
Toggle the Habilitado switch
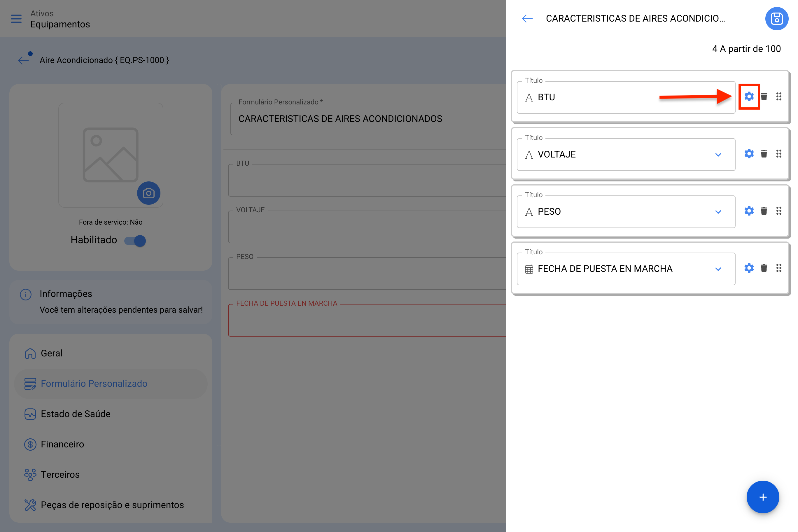135,241
